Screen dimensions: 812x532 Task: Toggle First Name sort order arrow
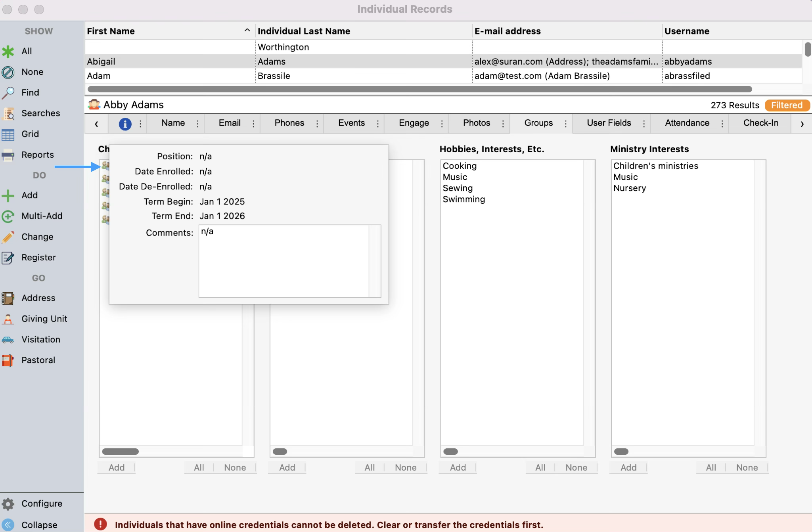click(247, 30)
